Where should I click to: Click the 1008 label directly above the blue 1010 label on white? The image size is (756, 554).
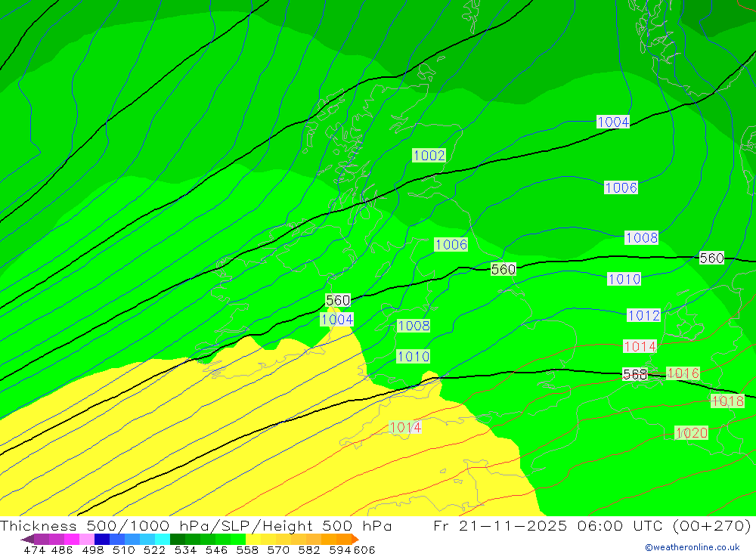[641, 237]
